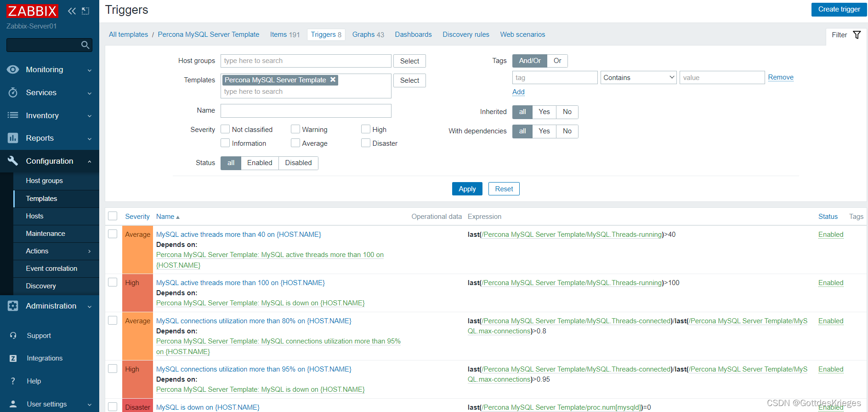The height and width of the screenshot is (412, 868).
Task: Set tags mode to Or
Action: click(557, 61)
